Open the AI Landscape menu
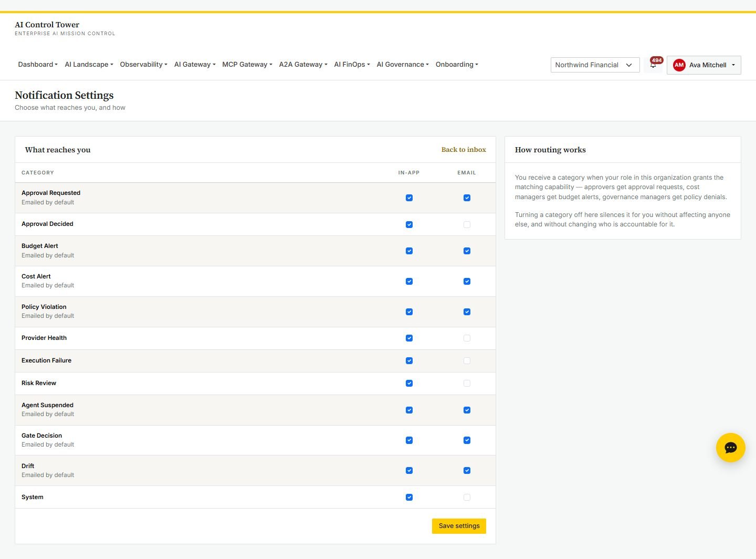The image size is (756, 559). coord(89,65)
